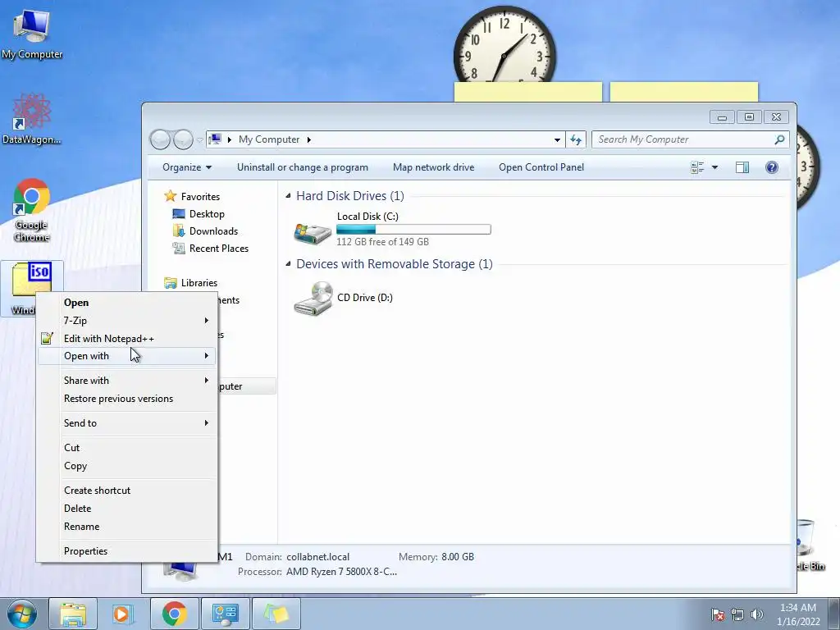840x630 pixels.
Task: Click the left yellow sticky note
Action: (x=527, y=92)
